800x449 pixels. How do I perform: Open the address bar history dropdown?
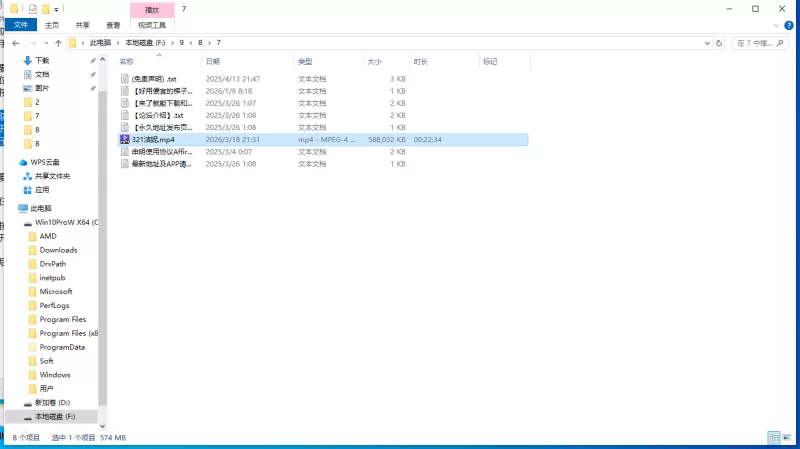pyautogui.click(x=705, y=43)
